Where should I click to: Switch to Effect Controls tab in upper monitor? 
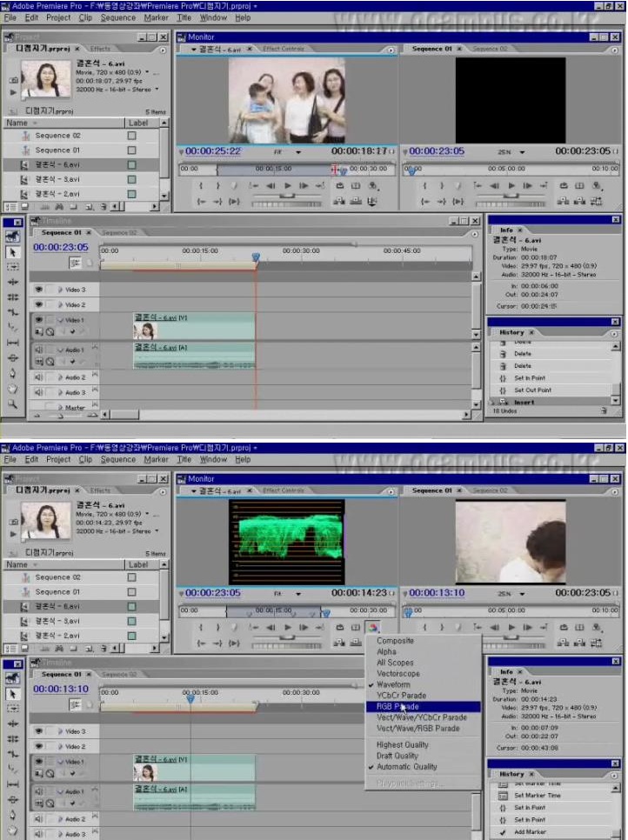point(284,49)
